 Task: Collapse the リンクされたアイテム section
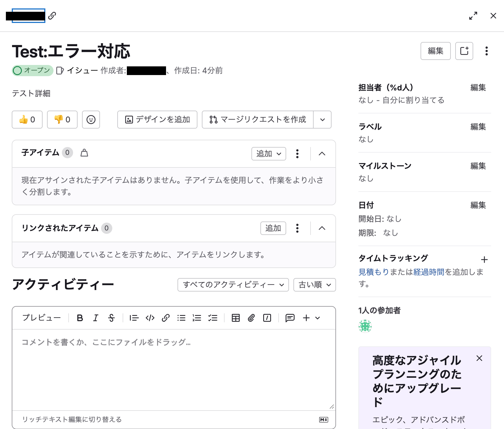[322, 228]
